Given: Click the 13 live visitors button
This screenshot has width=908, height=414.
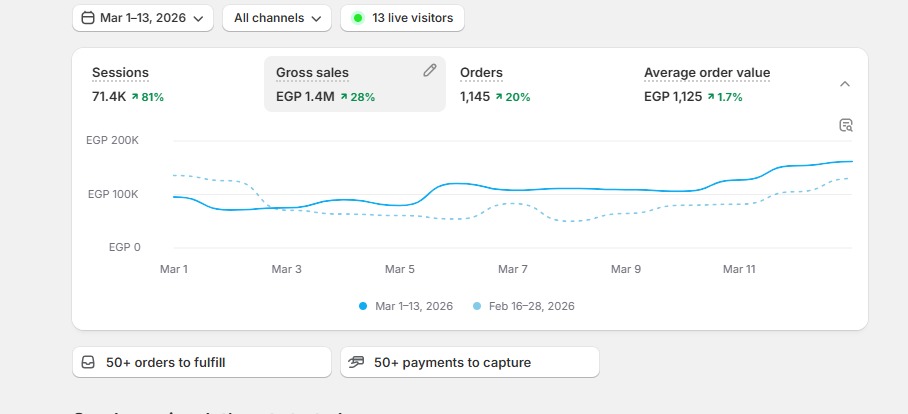Looking at the screenshot, I should pos(402,18).
